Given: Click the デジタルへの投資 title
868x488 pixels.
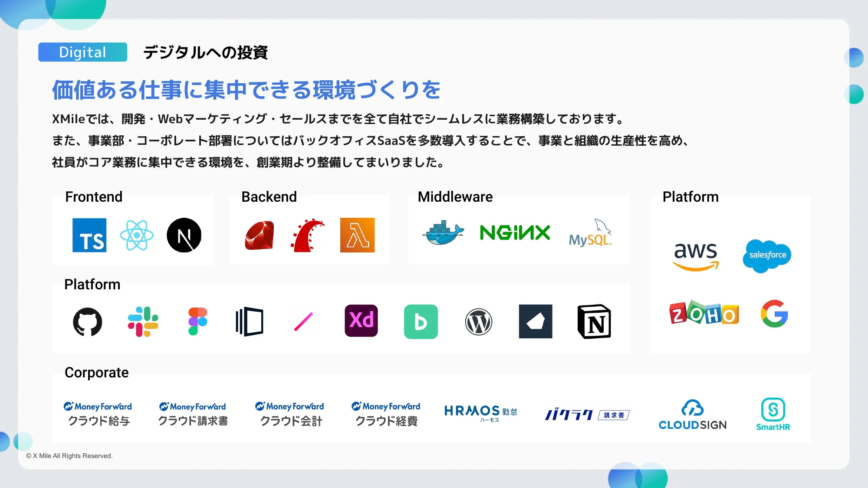Looking at the screenshot, I should coord(206,52).
